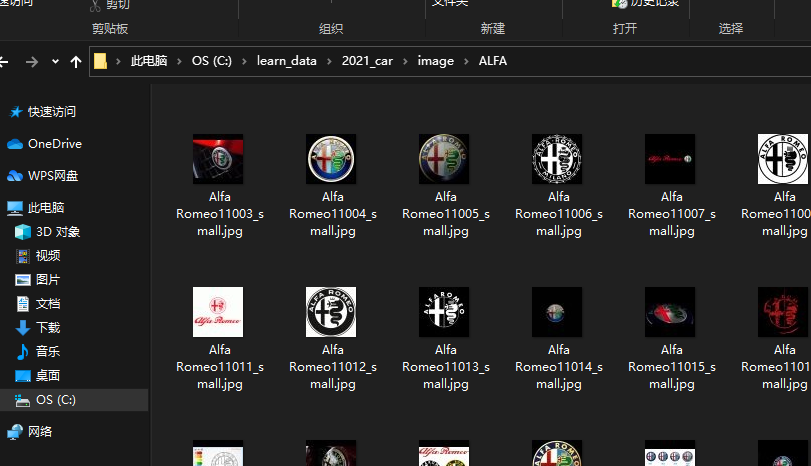
Task: Go forward with the right arrow button
Action: click(x=32, y=62)
